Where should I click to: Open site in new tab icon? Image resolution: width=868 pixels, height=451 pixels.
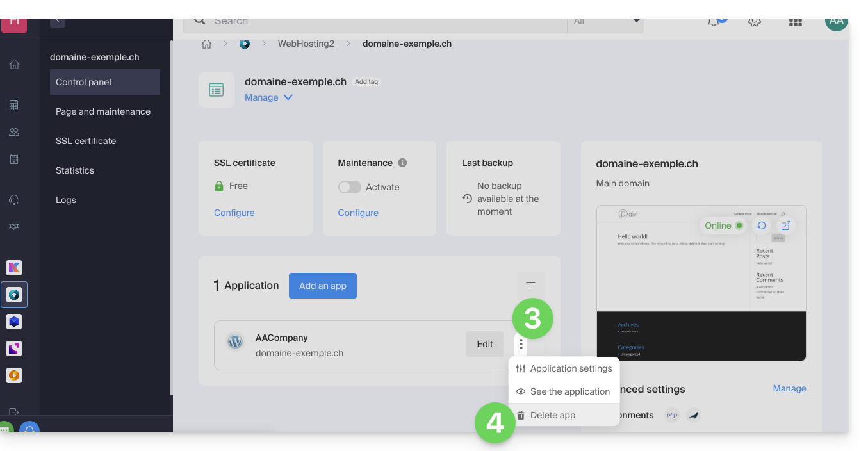785,225
